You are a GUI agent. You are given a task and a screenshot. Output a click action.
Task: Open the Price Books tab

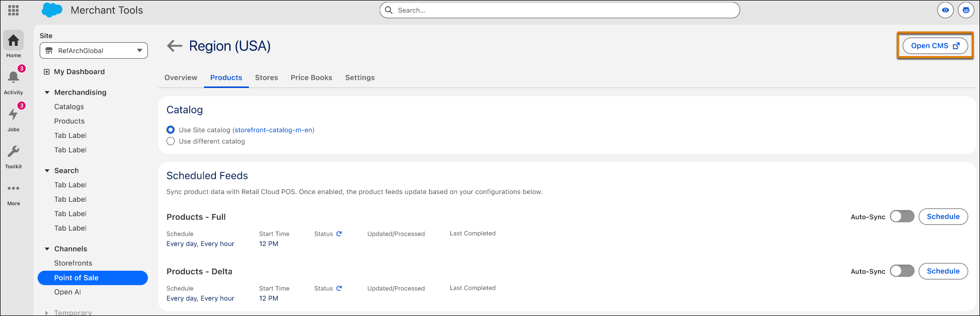[311, 78]
